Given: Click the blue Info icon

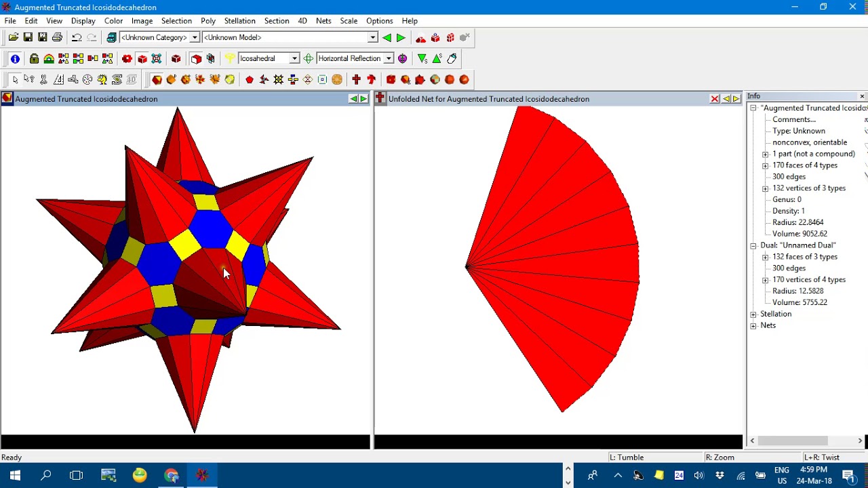Looking at the screenshot, I should (15, 59).
